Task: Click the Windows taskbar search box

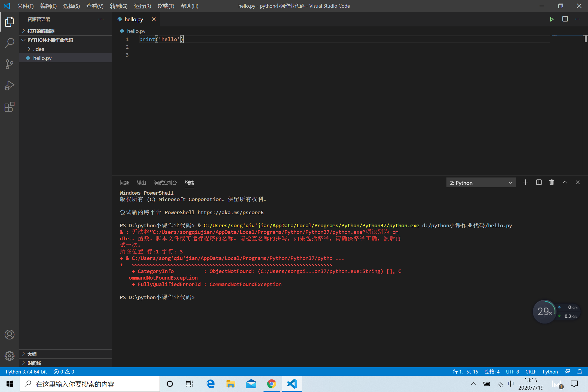Action: coord(90,384)
